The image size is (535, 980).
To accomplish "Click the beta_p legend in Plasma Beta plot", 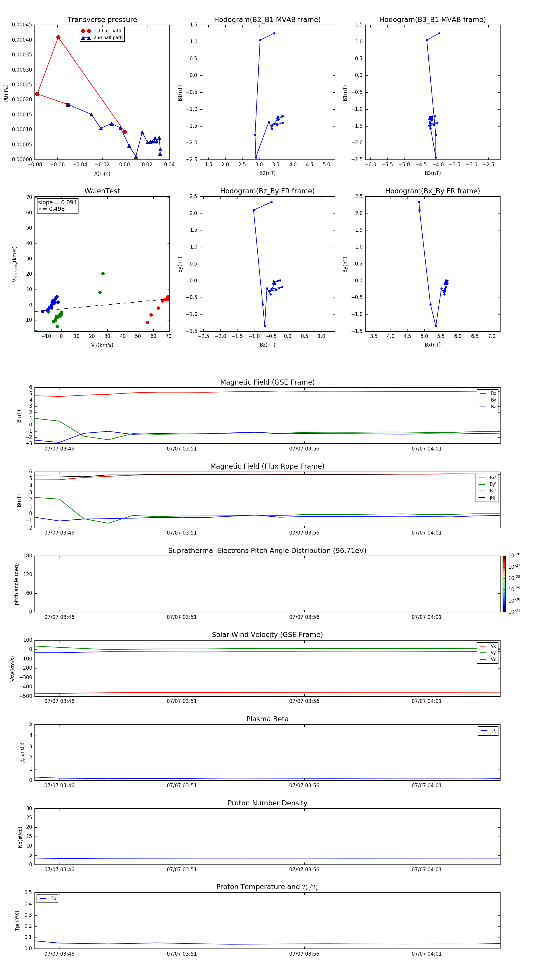I will pyautogui.click(x=488, y=731).
